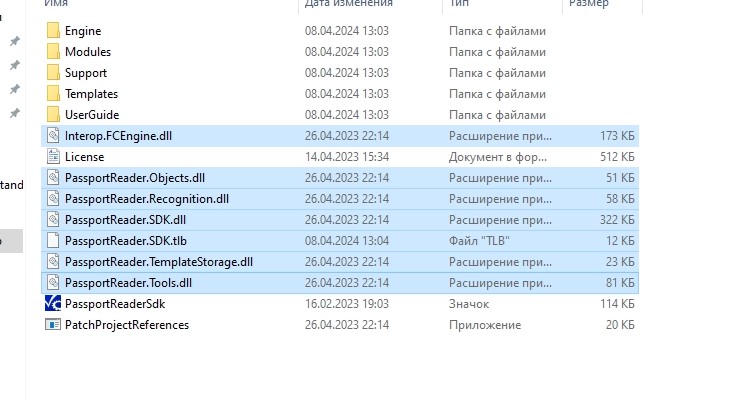Select PassportReaderSdk file name
The height and width of the screenshot is (400, 749).
(x=115, y=304)
